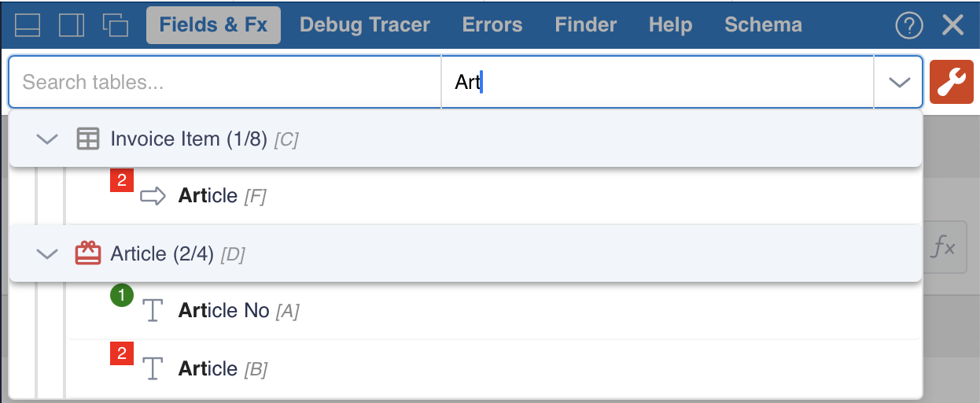Click the help question mark icon
980x403 pixels.
point(909,25)
